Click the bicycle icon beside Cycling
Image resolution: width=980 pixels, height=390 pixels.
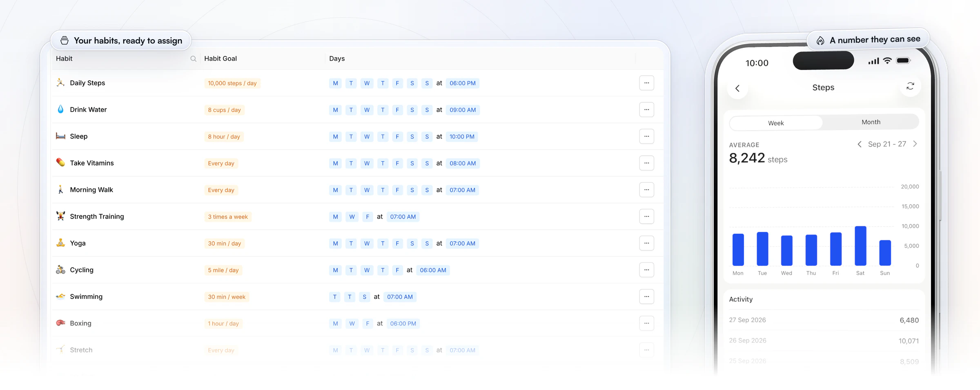[x=60, y=269]
